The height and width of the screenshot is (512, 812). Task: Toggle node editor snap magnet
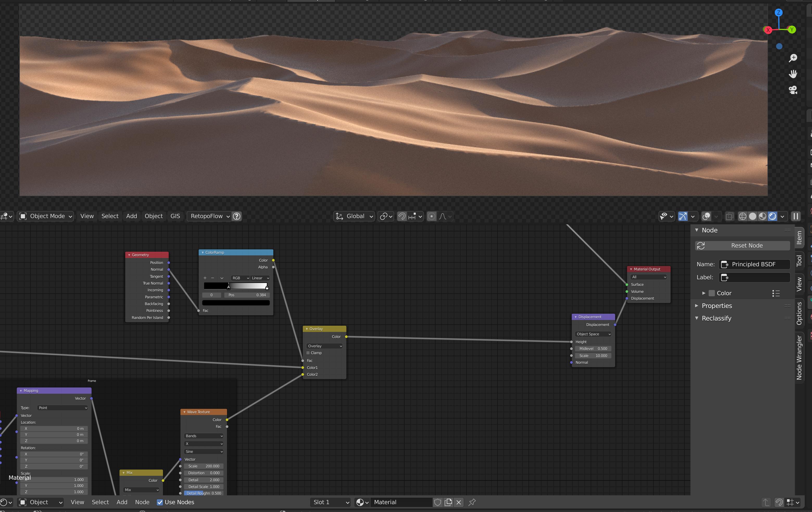click(779, 502)
